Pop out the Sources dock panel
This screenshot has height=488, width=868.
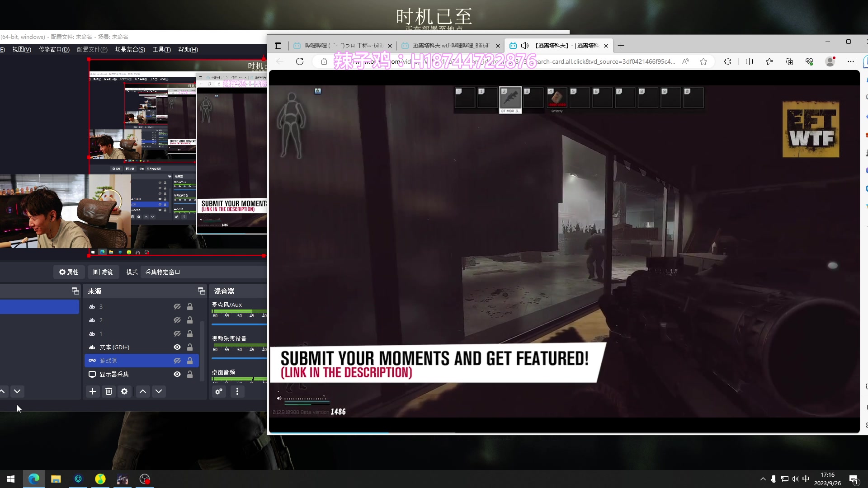pos(201,291)
